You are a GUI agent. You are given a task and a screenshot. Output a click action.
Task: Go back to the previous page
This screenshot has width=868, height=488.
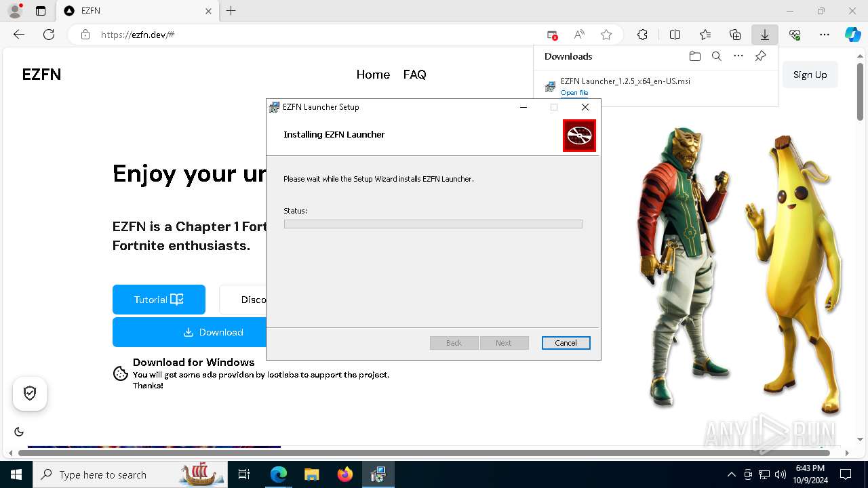(x=19, y=35)
